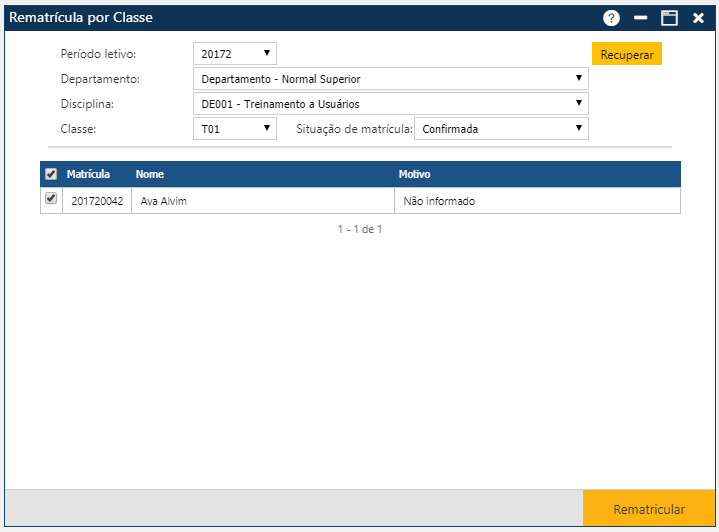Viewport: 719px width, 532px height.
Task: Sort by the Nome column header
Action: [150, 174]
